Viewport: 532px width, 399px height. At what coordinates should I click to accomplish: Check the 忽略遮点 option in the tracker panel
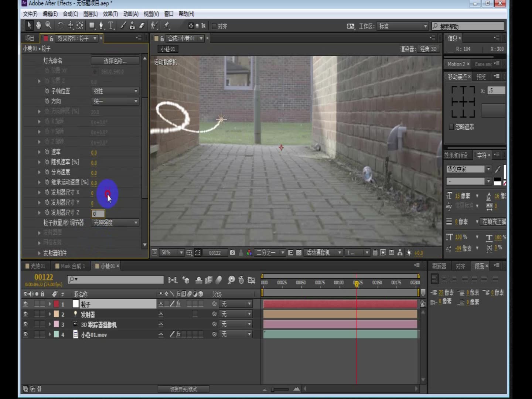451,127
